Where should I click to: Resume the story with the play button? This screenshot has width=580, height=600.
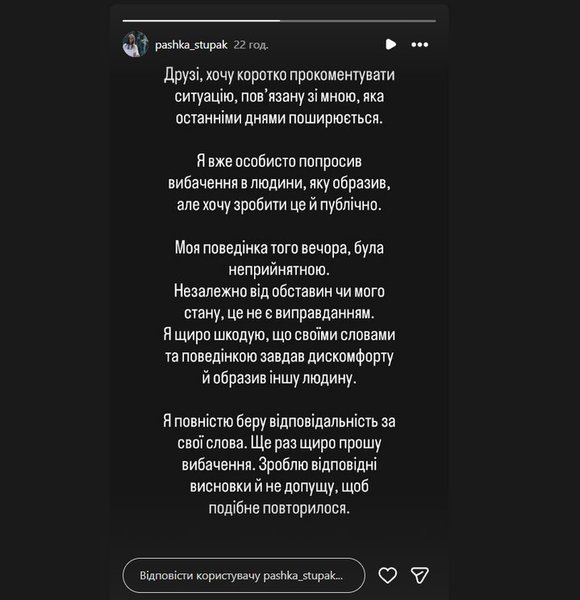click(x=391, y=44)
